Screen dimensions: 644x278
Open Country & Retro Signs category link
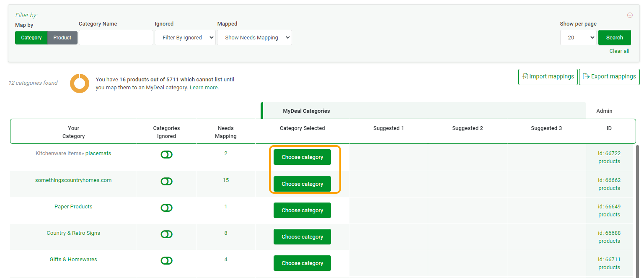pos(73,233)
